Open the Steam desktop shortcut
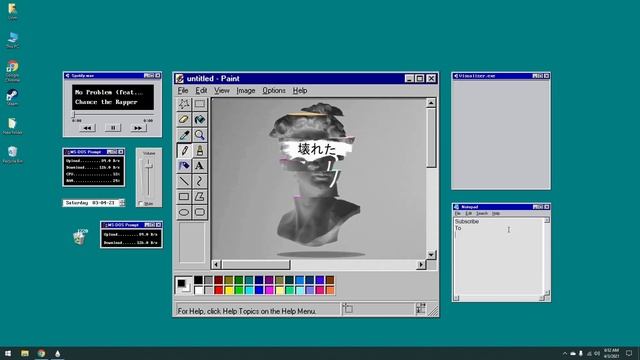The image size is (640, 360). coord(12,96)
